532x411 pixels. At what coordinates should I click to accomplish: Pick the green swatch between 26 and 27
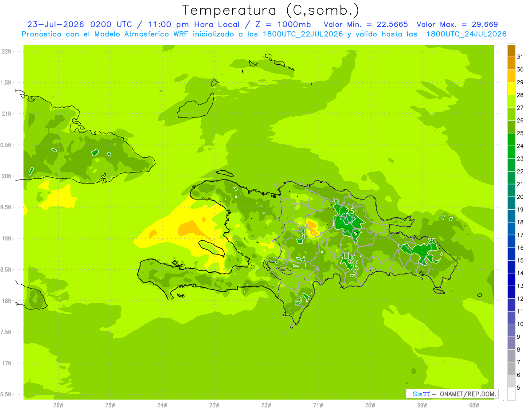pos(511,114)
